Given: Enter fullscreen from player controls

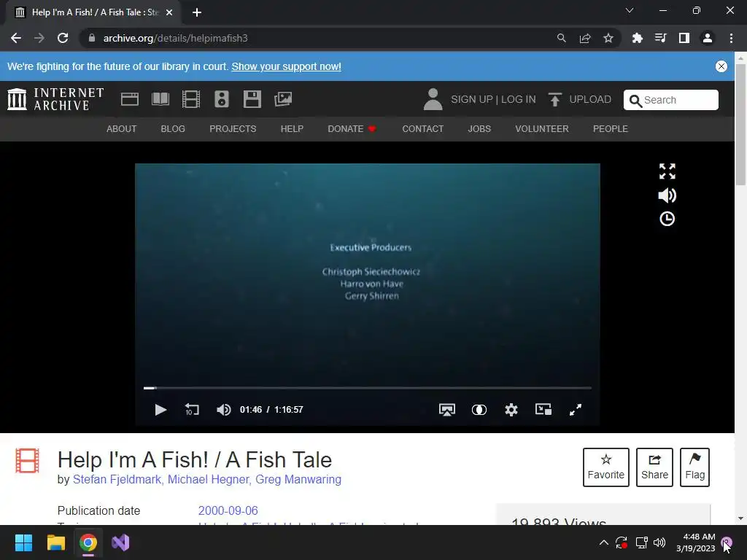Looking at the screenshot, I should coord(576,410).
